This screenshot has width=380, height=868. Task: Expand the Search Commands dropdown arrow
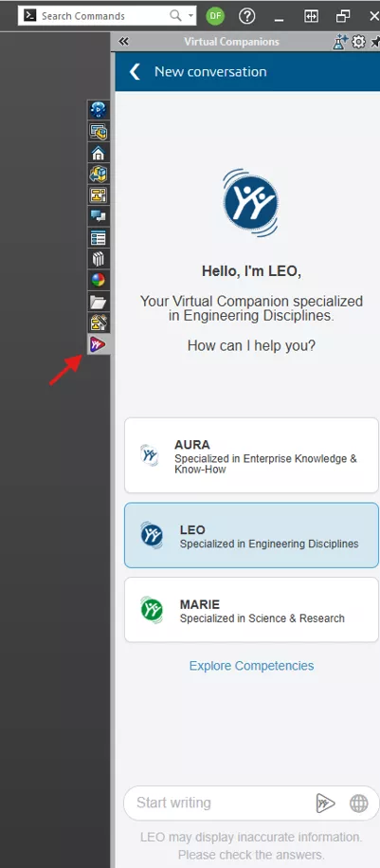pyautogui.click(x=190, y=15)
